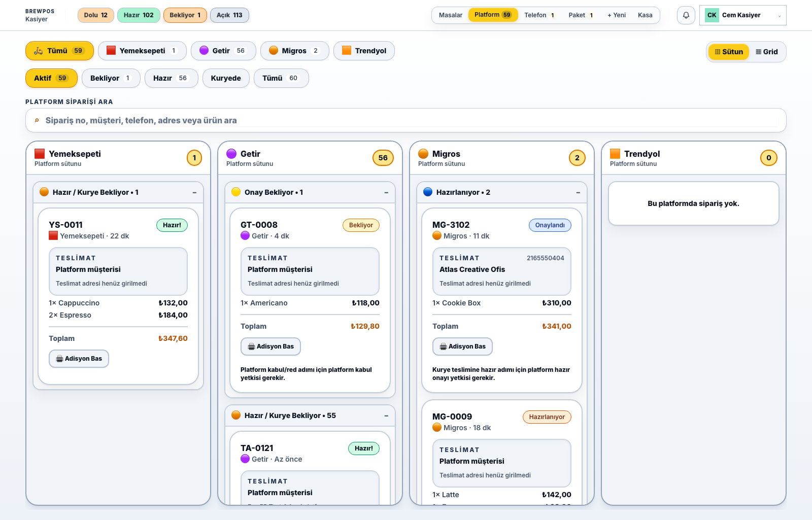Screen dimensions: 812x520
Task: Open the Masalar tab
Action: pyautogui.click(x=450, y=15)
